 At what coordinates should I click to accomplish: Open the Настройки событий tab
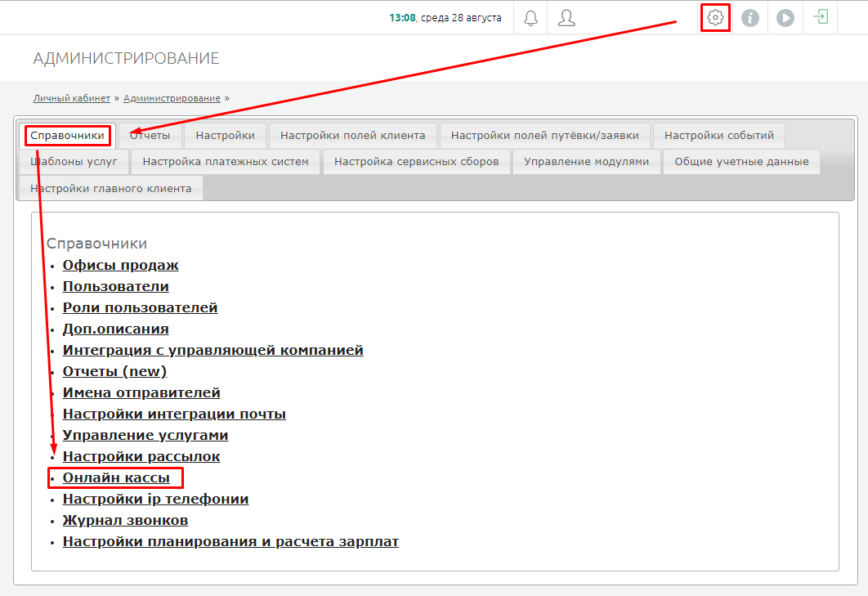pyautogui.click(x=719, y=135)
